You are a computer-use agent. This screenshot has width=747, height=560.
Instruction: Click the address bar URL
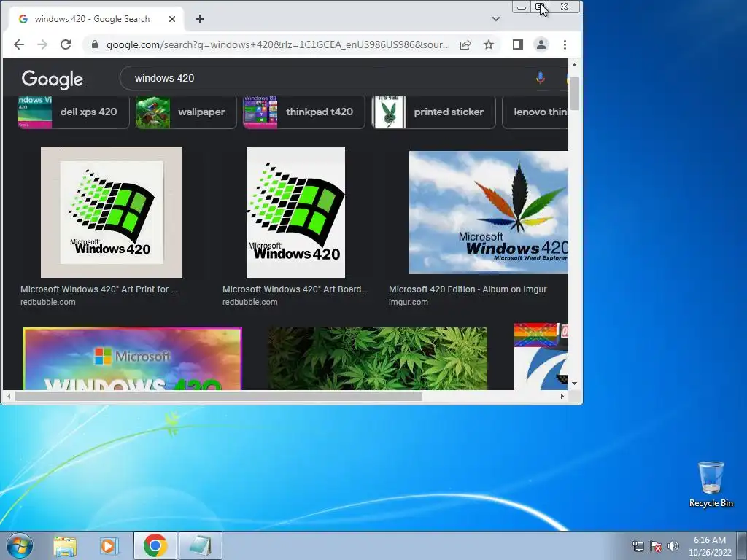coord(278,44)
